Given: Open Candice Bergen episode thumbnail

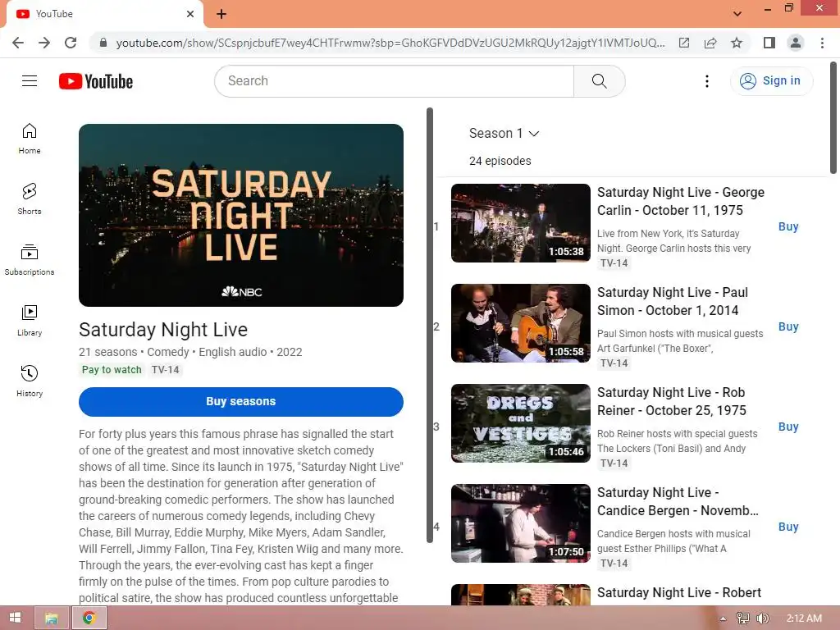Looking at the screenshot, I should [x=521, y=523].
